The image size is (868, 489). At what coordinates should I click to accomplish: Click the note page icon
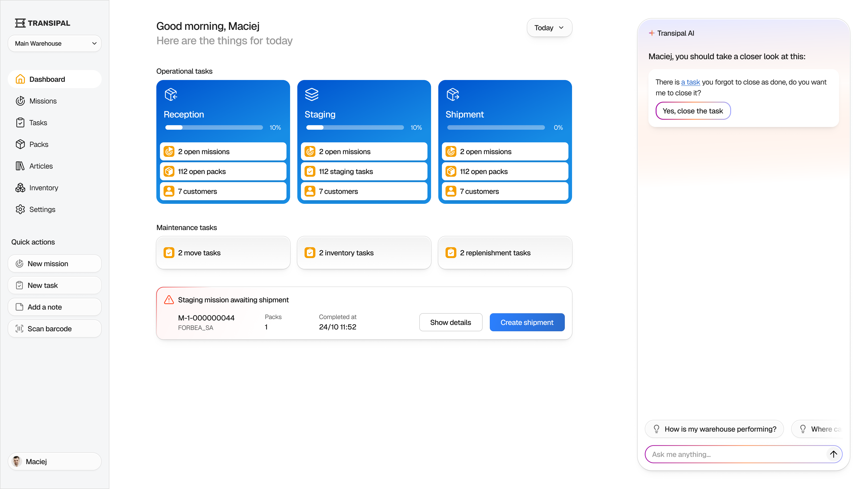20,307
